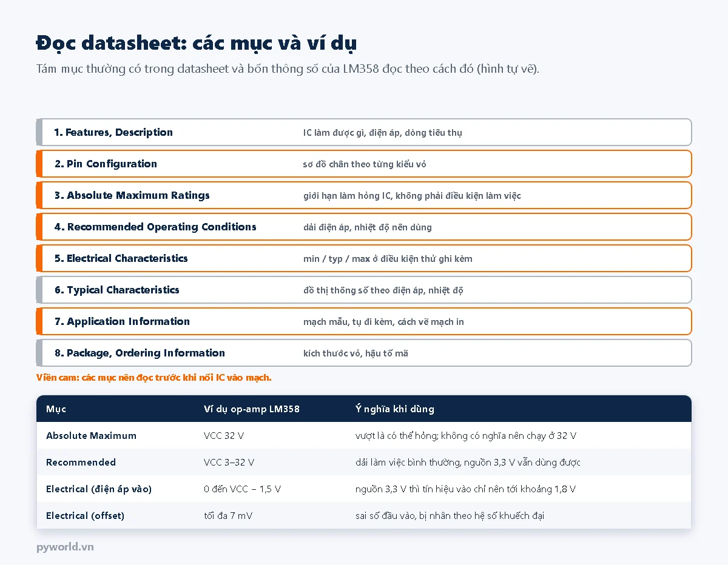Click the "4. Recommended Operating Conditions" row label
The image size is (728, 565).
click(x=155, y=227)
